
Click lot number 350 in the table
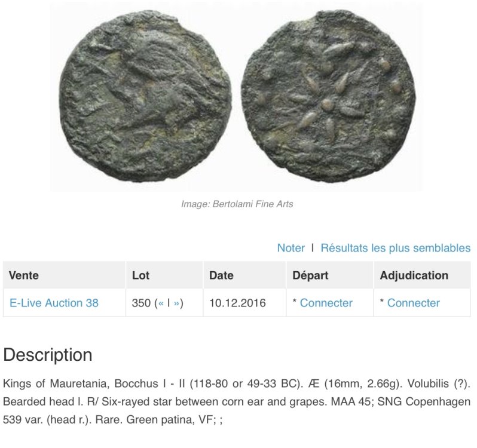(x=142, y=303)
